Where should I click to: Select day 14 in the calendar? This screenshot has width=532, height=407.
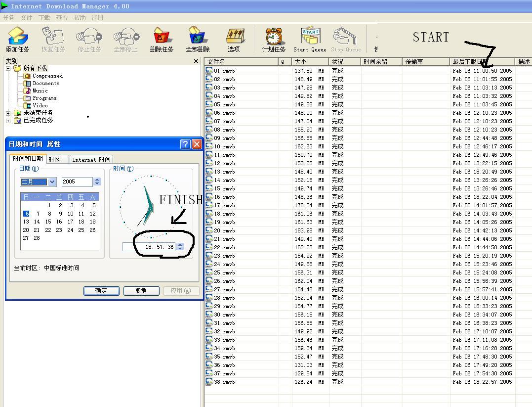(37, 222)
